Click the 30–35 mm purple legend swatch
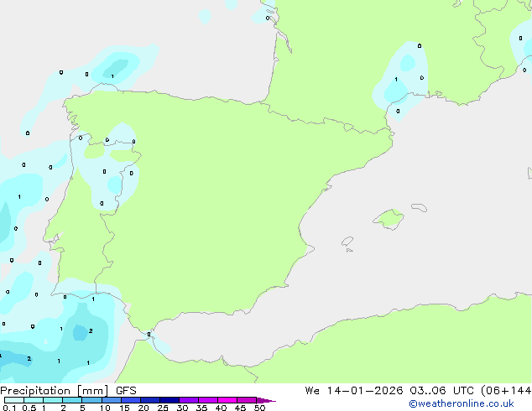This screenshot has width=532, height=411. pos(189,400)
